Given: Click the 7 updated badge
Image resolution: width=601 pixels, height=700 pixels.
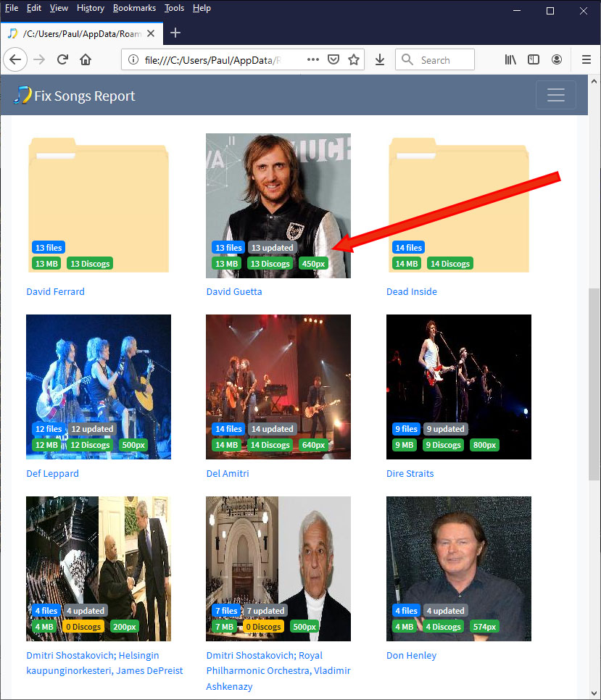Looking at the screenshot, I should pos(265,611).
